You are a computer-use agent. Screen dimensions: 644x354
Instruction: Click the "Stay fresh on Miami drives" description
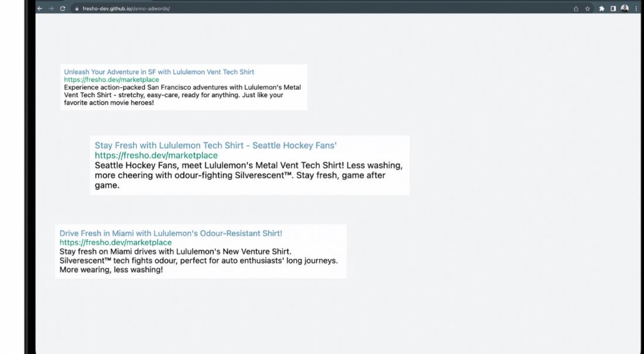pyautogui.click(x=198, y=260)
